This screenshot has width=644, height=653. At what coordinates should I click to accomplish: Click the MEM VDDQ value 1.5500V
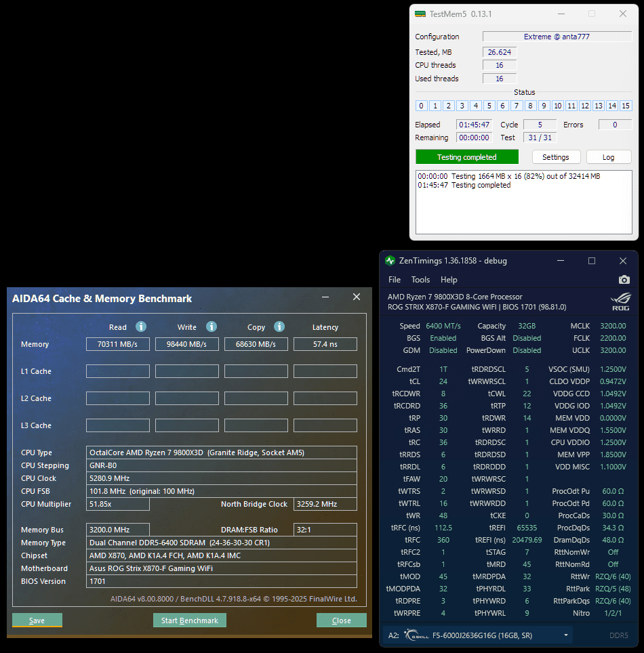(x=613, y=430)
